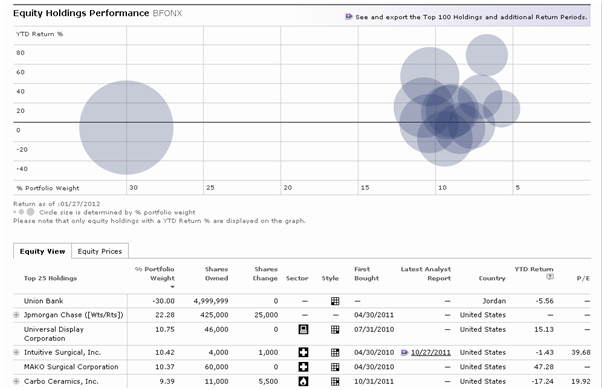Open the Energy sector icon for Carbo Ceramics
This screenshot has height=390, width=604.
303,382
